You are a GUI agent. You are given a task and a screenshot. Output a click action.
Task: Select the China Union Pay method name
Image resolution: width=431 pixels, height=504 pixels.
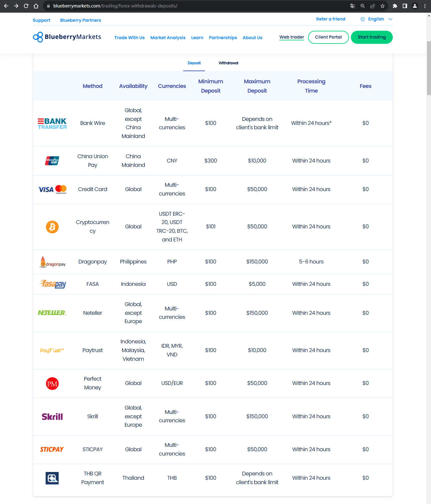(93, 161)
